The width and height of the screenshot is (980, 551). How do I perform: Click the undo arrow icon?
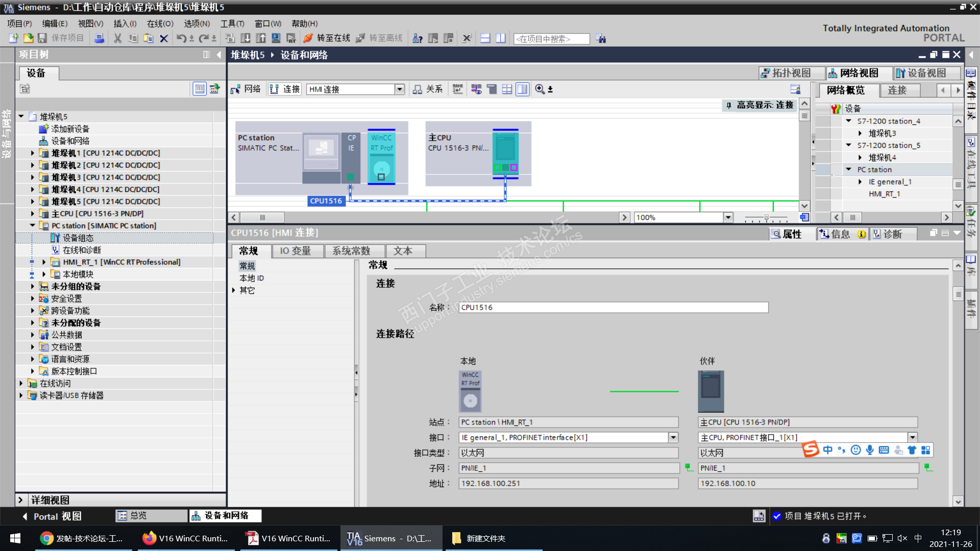point(181,38)
